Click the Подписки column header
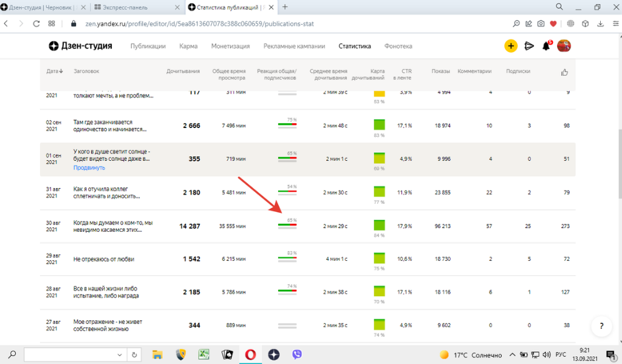Screen dimensions: 622x364 (x=518, y=72)
